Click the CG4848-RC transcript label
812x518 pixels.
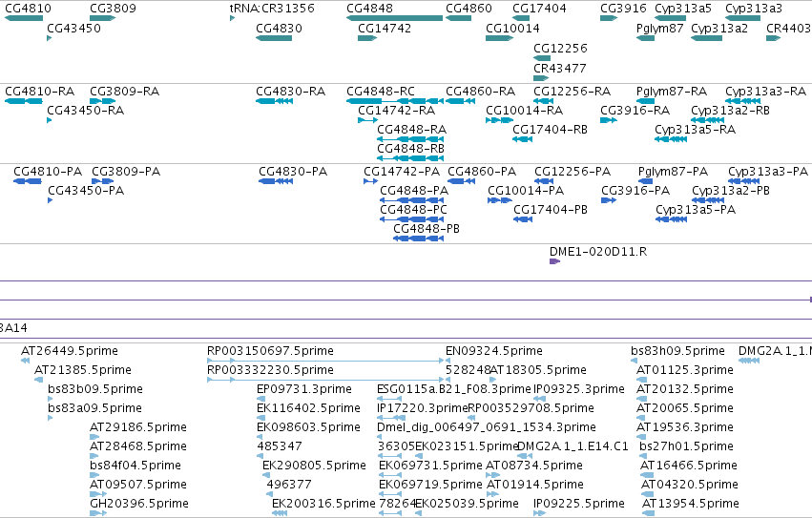tap(381, 92)
